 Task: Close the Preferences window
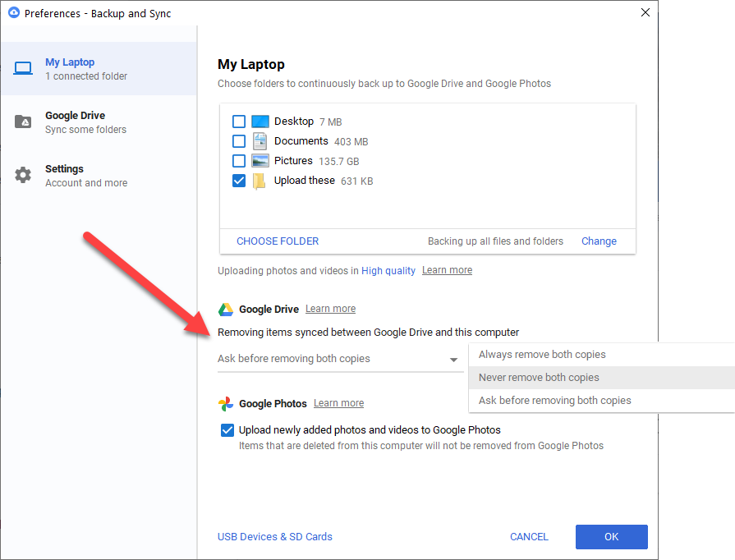[645, 12]
